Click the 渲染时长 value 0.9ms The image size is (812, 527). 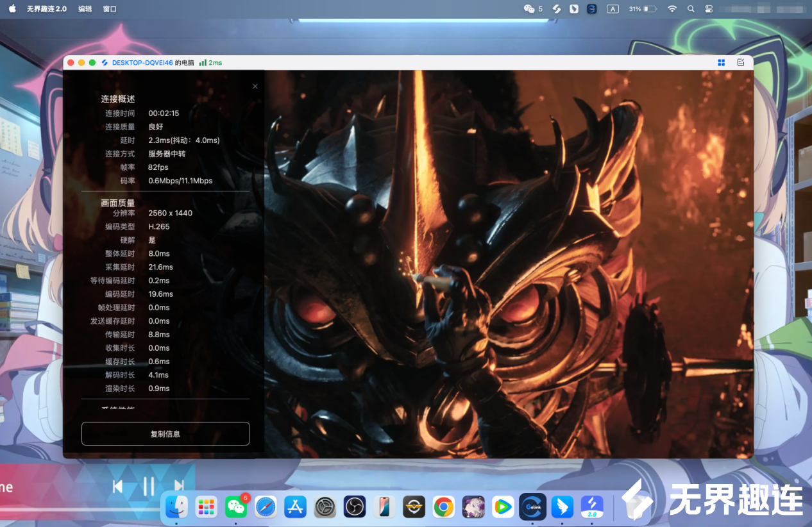[159, 389]
